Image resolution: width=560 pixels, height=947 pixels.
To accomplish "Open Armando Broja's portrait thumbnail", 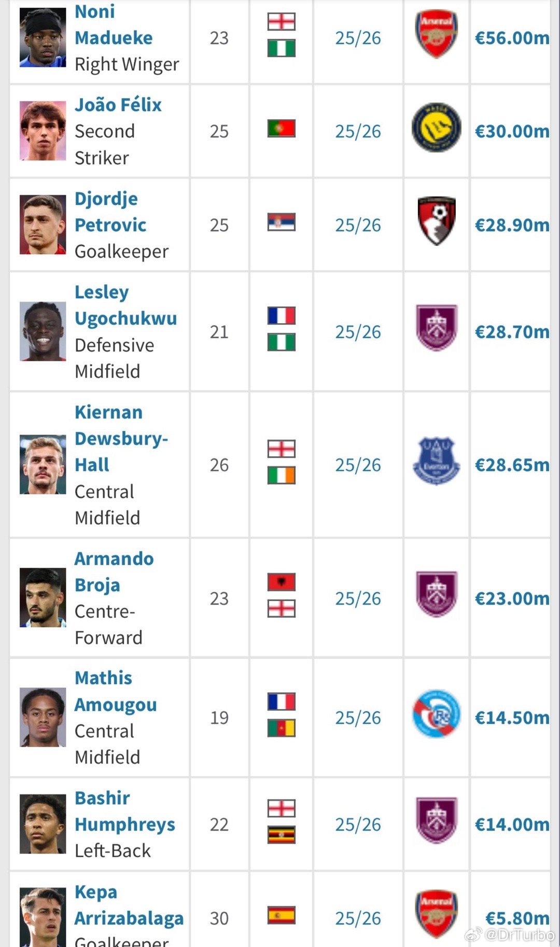I will 43,597.
